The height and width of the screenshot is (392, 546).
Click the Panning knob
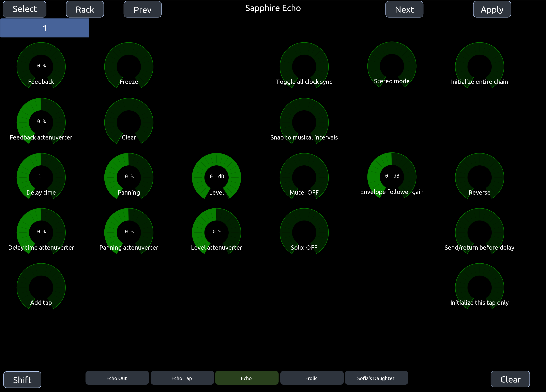(128, 177)
